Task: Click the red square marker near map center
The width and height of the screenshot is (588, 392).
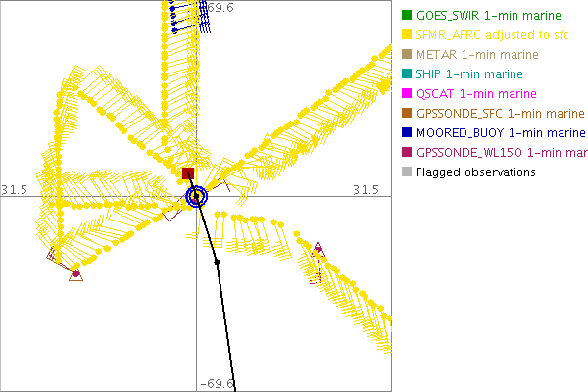Action: 188,174
